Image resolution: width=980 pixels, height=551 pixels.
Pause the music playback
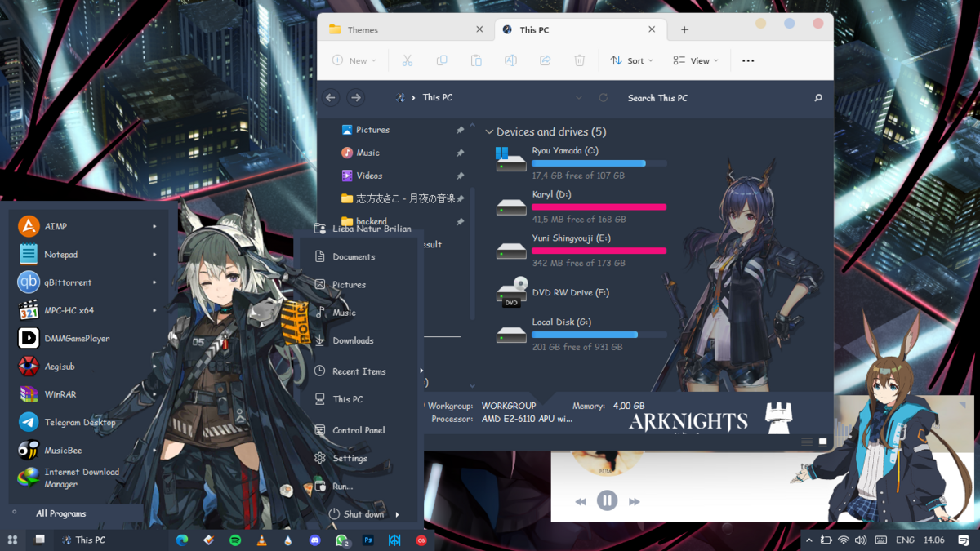pyautogui.click(x=607, y=500)
